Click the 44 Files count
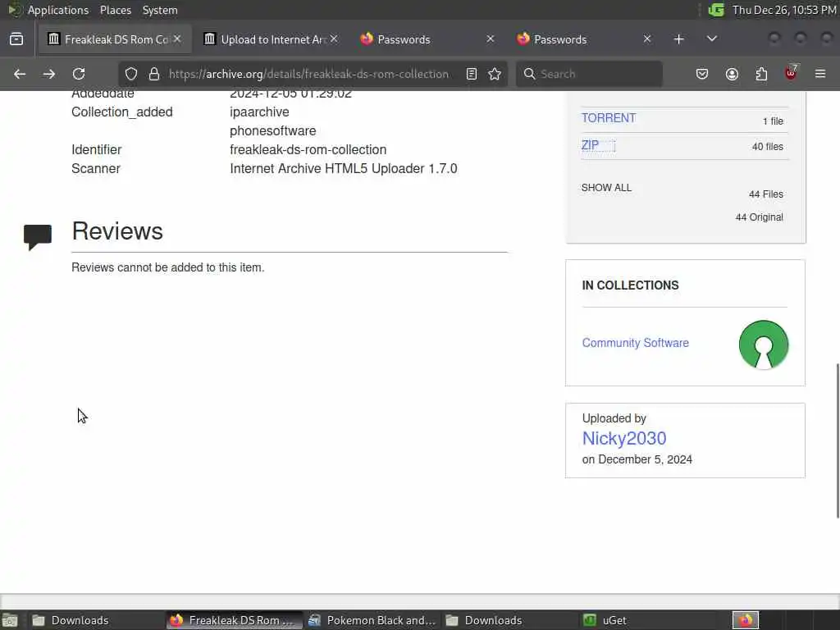 [766, 194]
